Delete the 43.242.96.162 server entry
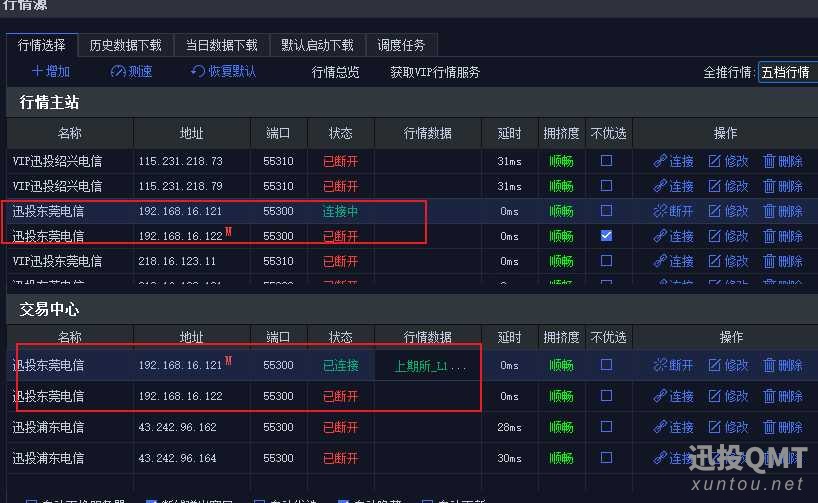The height and width of the screenshot is (503, 818). [x=783, y=427]
